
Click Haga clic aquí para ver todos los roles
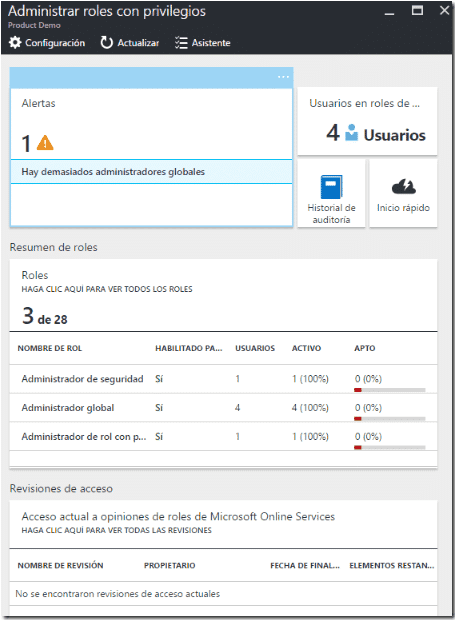click(107, 289)
